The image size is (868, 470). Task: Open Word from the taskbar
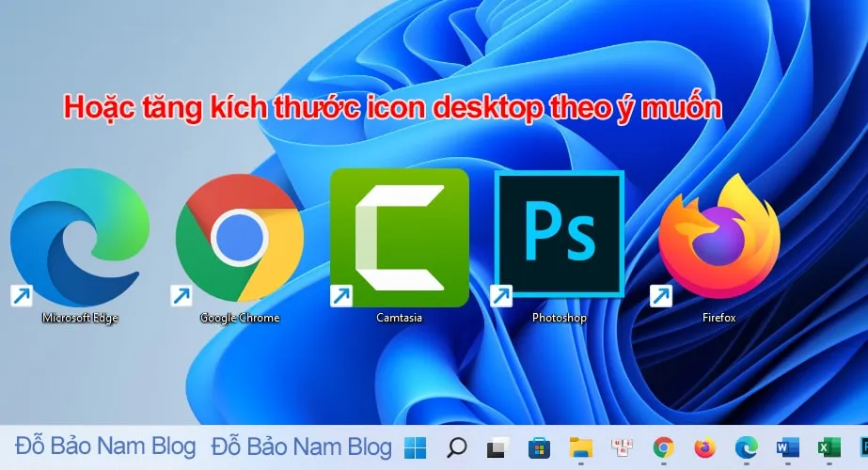coord(788,447)
